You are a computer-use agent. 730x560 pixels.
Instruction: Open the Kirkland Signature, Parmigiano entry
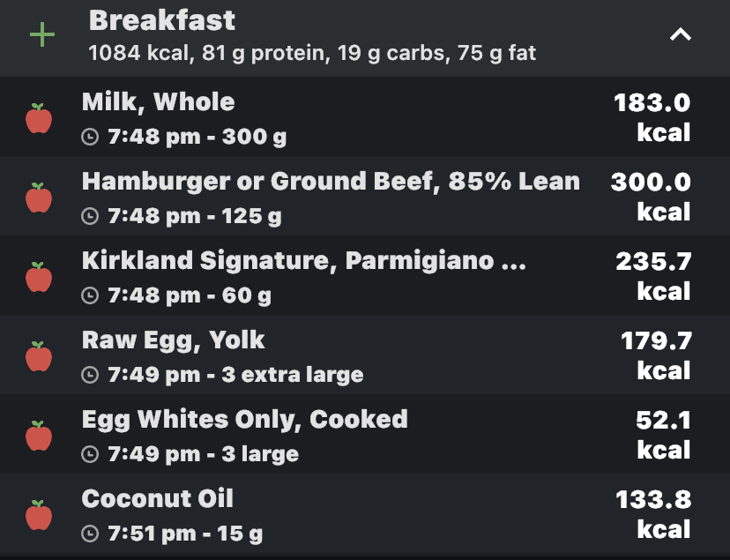(x=365, y=275)
